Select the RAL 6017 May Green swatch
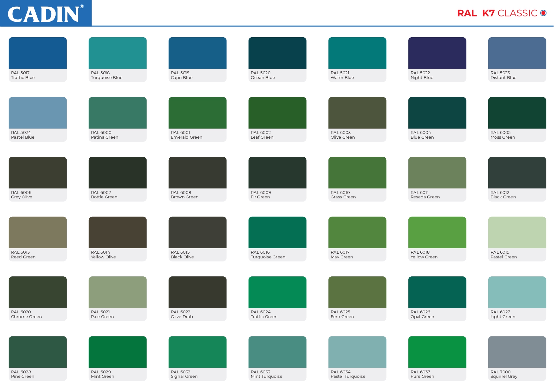554x392 pixels. pos(357,232)
